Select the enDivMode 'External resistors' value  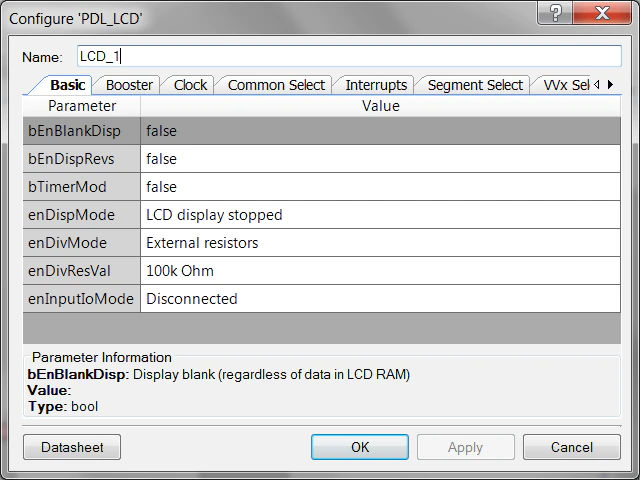point(380,243)
